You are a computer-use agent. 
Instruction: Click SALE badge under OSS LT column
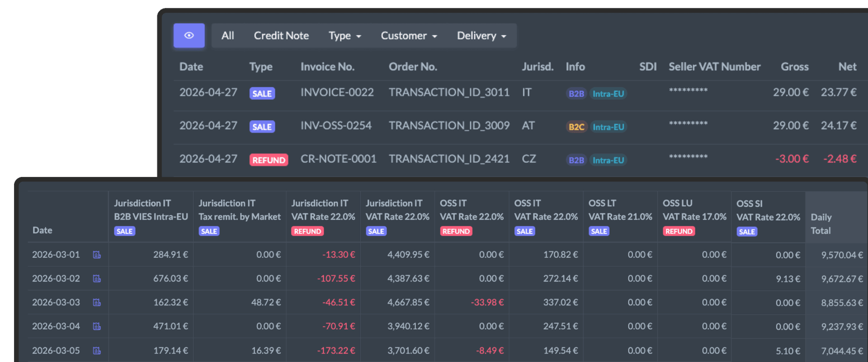599,231
